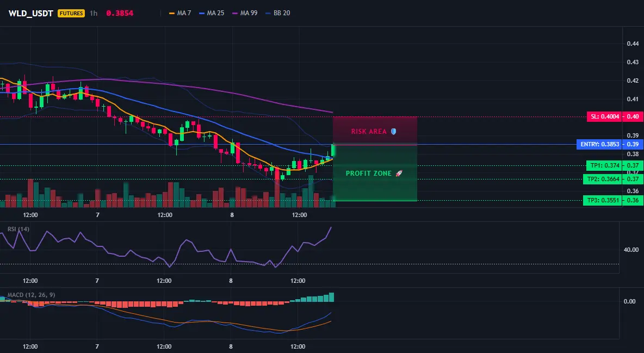Click the RISK AREA text

[x=369, y=132]
